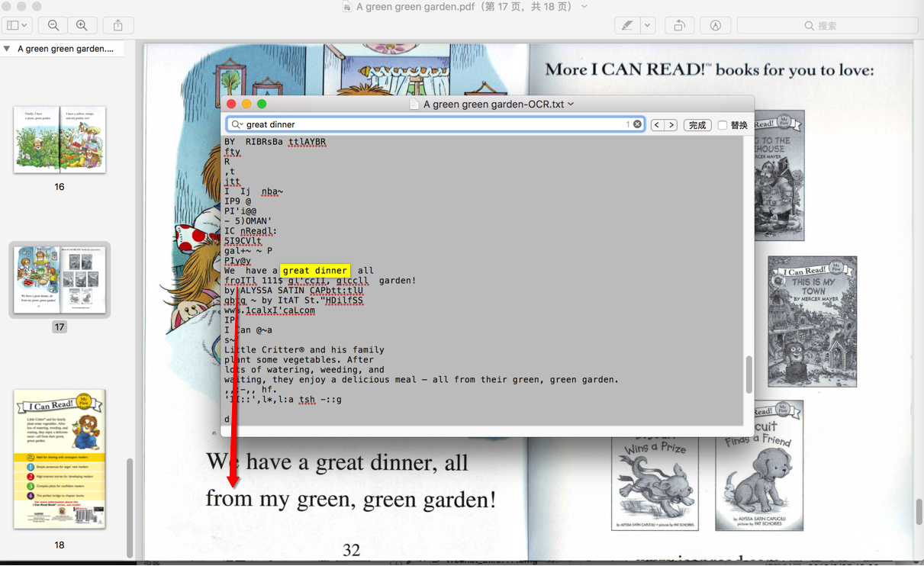Click the Preview zoom in button

pyautogui.click(x=82, y=25)
